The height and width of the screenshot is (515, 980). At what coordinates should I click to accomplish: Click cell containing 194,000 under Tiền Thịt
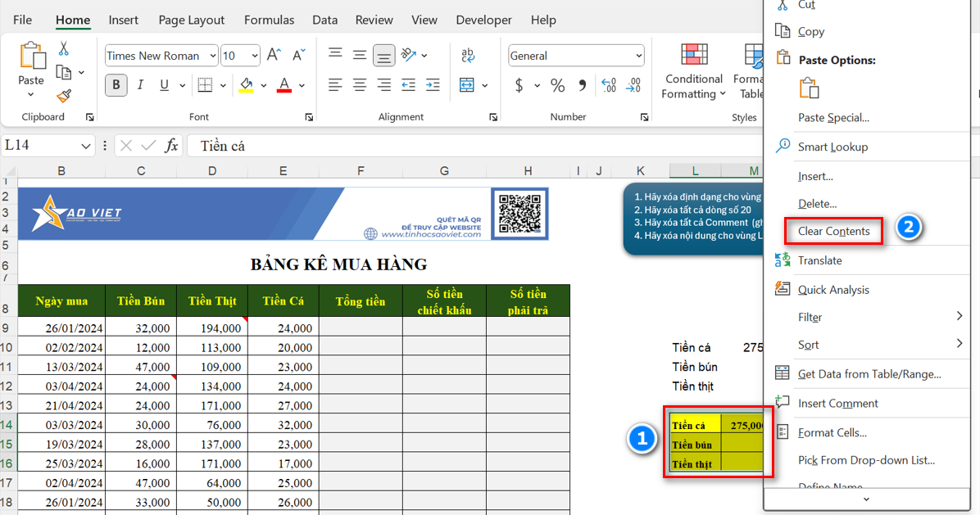[212, 328]
